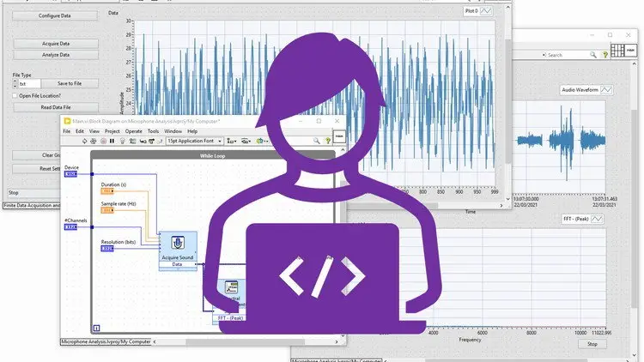
Task: Click the block diagram scroll-up arrow
Action: coord(343,150)
